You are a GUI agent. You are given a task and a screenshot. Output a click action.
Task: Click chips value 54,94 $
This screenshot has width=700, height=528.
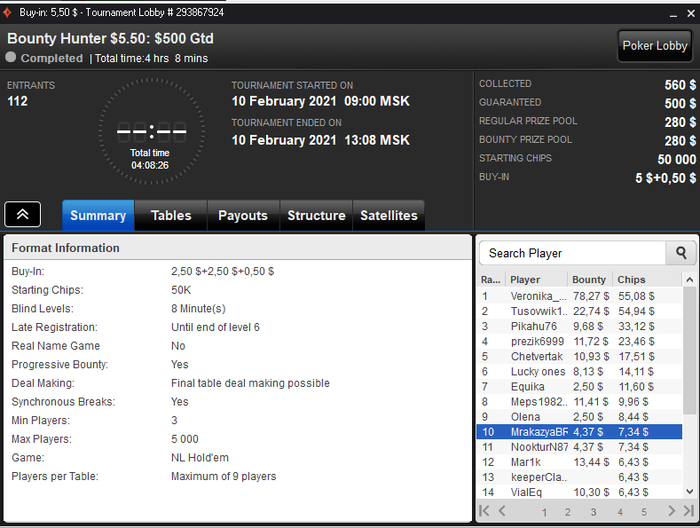(636, 311)
